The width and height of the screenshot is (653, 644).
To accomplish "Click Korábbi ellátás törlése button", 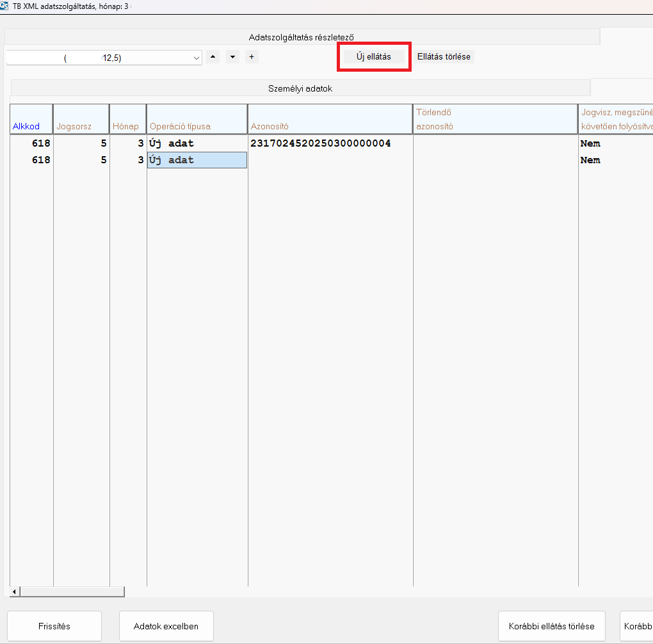I will [x=551, y=626].
